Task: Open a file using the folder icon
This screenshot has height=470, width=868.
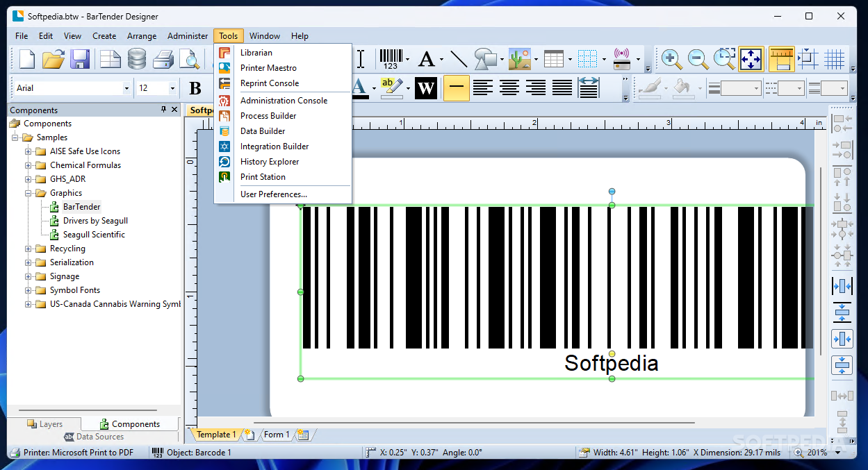Action: click(x=54, y=59)
